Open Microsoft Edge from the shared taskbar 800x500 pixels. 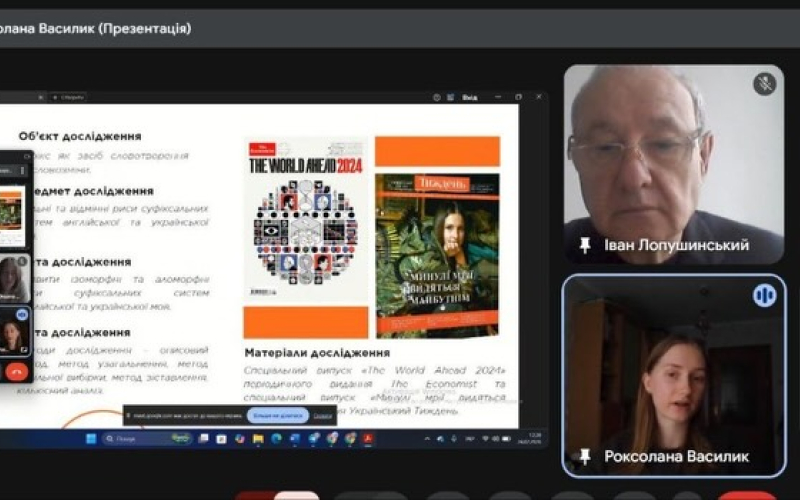(x=276, y=438)
